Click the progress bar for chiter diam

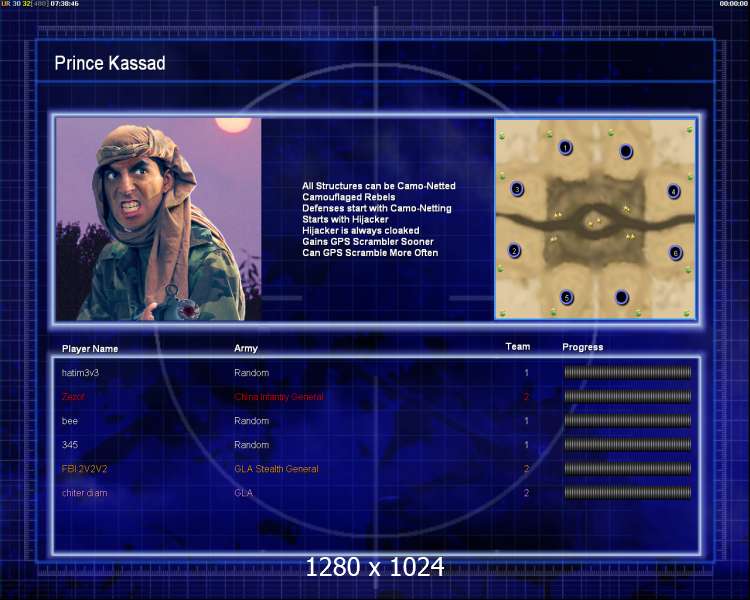(628, 492)
